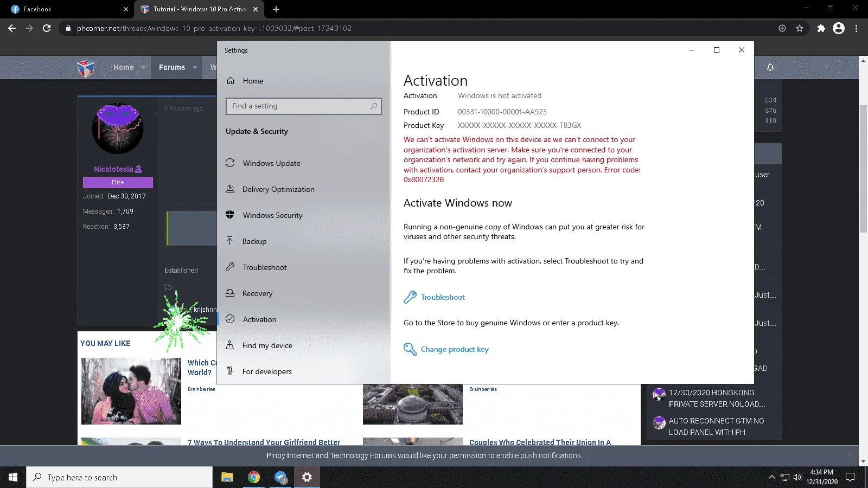The height and width of the screenshot is (488, 868).
Task: Select Activation in the sidebar
Action: point(251,319)
